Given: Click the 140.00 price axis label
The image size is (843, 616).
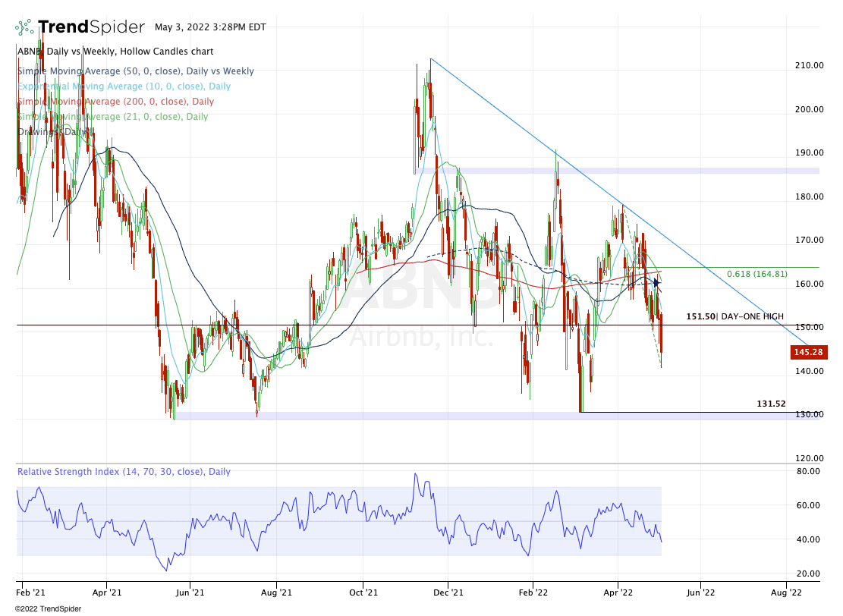Looking at the screenshot, I should point(809,371).
